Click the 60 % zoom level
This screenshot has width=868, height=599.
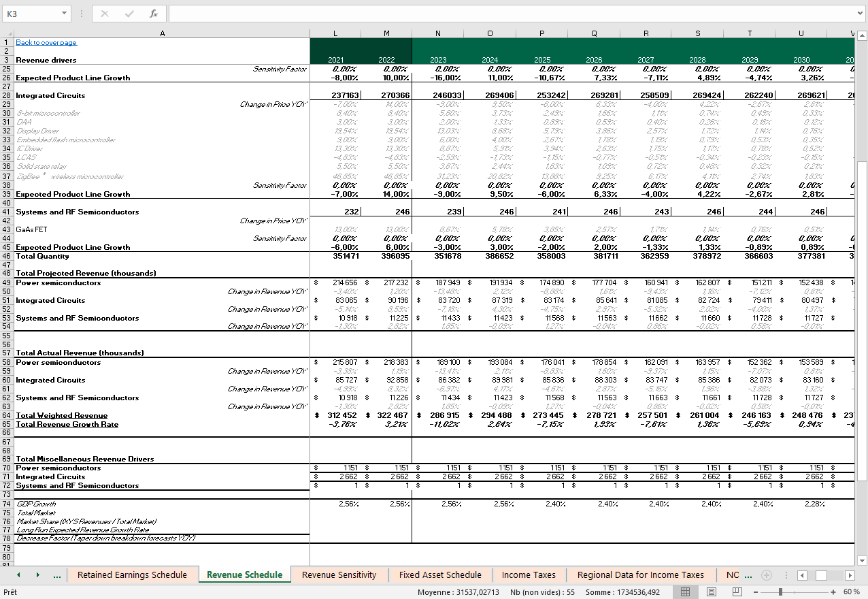click(852, 592)
